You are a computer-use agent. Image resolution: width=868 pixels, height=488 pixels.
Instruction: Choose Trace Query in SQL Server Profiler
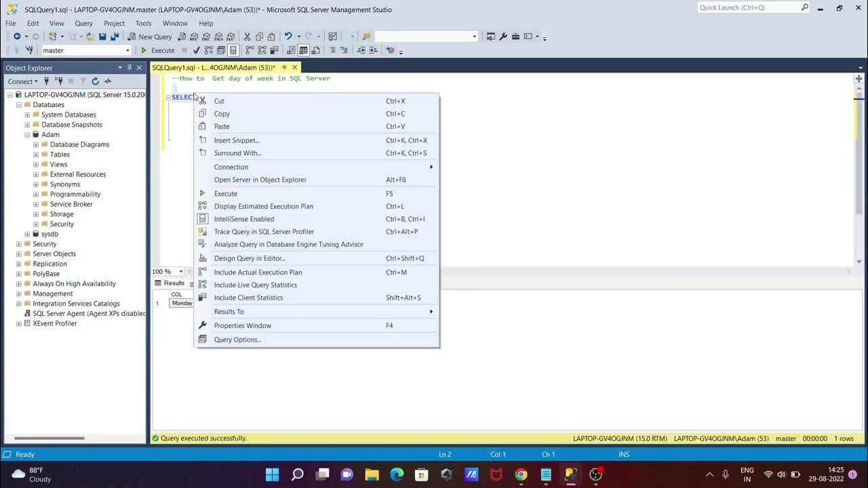[x=317, y=232]
